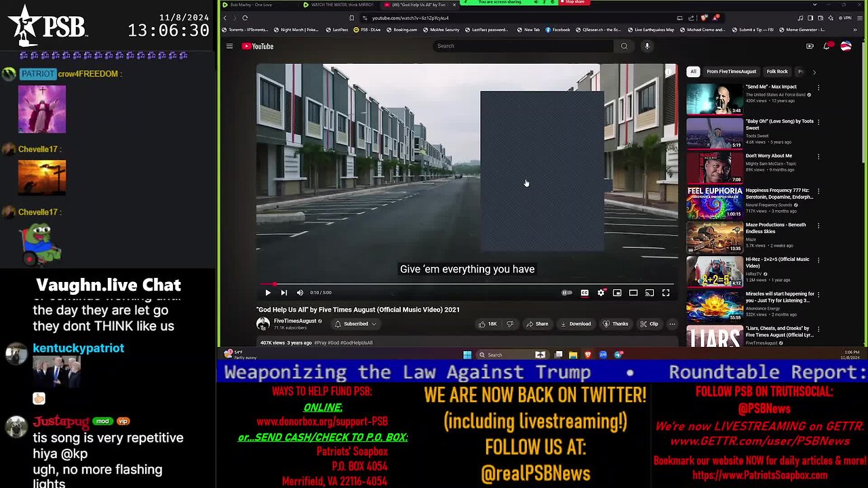Open options for Don't Worry About Me
This screenshot has width=868, height=488.
[x=818, y=157]
